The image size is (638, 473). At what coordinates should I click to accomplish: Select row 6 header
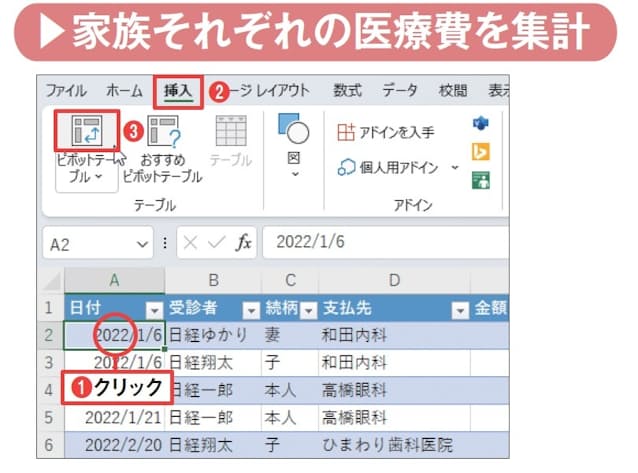click(50, 445)
